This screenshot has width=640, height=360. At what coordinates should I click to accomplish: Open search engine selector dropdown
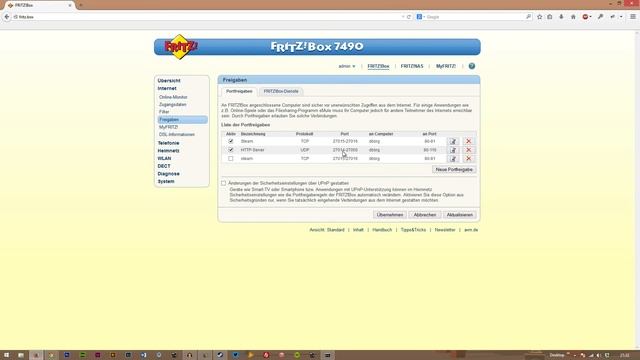coord(421,17)
